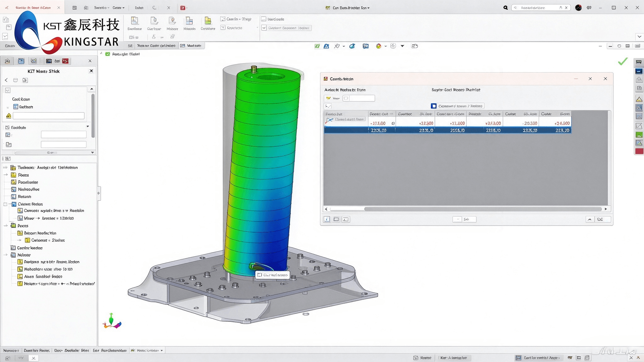Viewport: 644px width, 362px height.
Task: Expand the ribbon with the chevron at its right end
Action: point(639,36)
